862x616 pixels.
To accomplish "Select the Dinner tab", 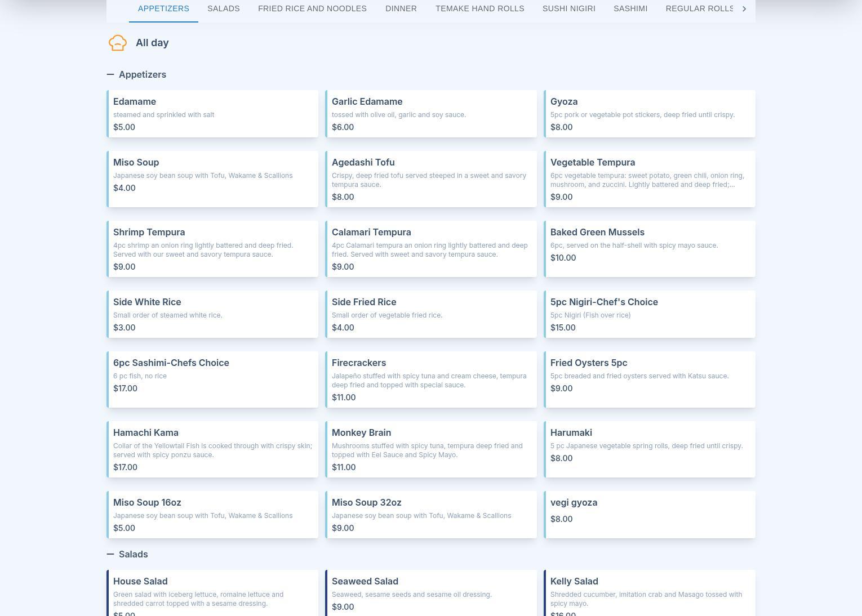I will [401, 8].
